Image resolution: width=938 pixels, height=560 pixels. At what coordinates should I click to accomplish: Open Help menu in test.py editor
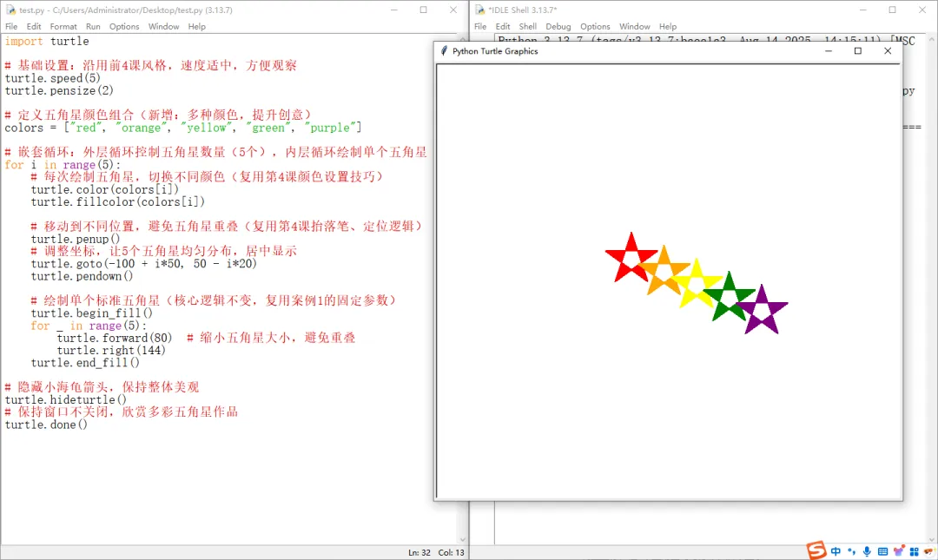[x=196, y=26]
